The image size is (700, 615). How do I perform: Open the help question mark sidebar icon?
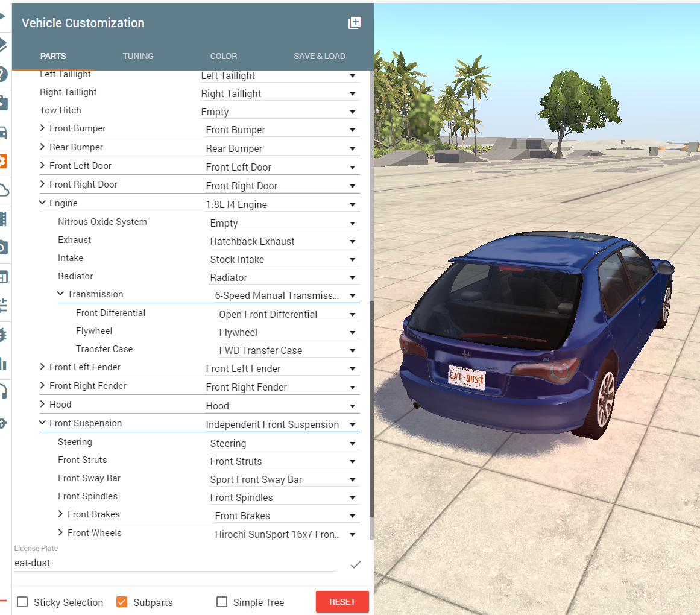2,74
